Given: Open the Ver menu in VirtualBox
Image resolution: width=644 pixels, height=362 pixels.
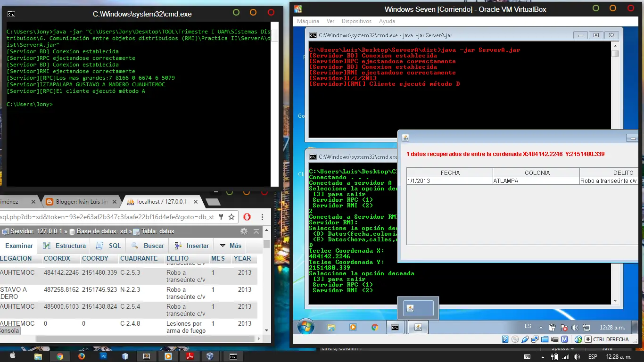Looking at the screenshot, I should tap(330, 21).
